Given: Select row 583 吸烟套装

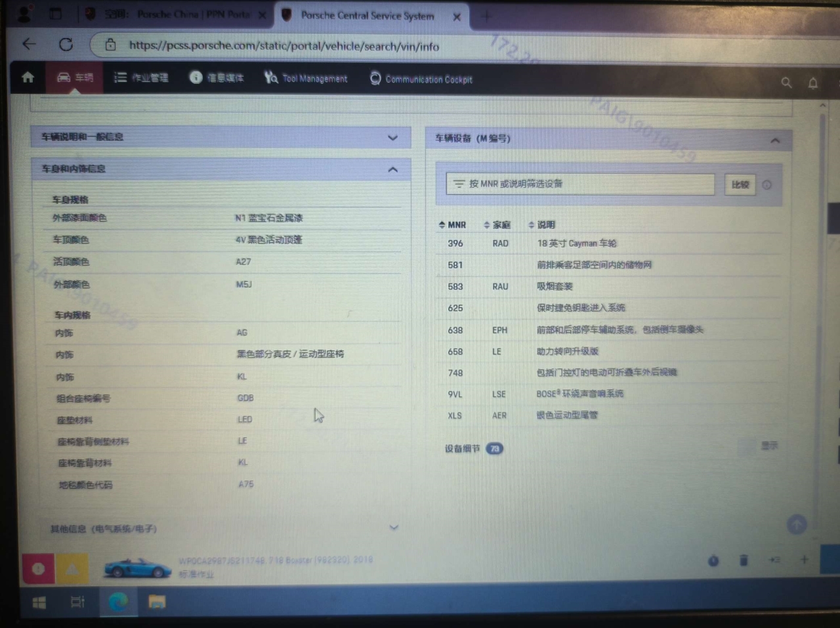Looking at the screenshot, I should 610,287.
